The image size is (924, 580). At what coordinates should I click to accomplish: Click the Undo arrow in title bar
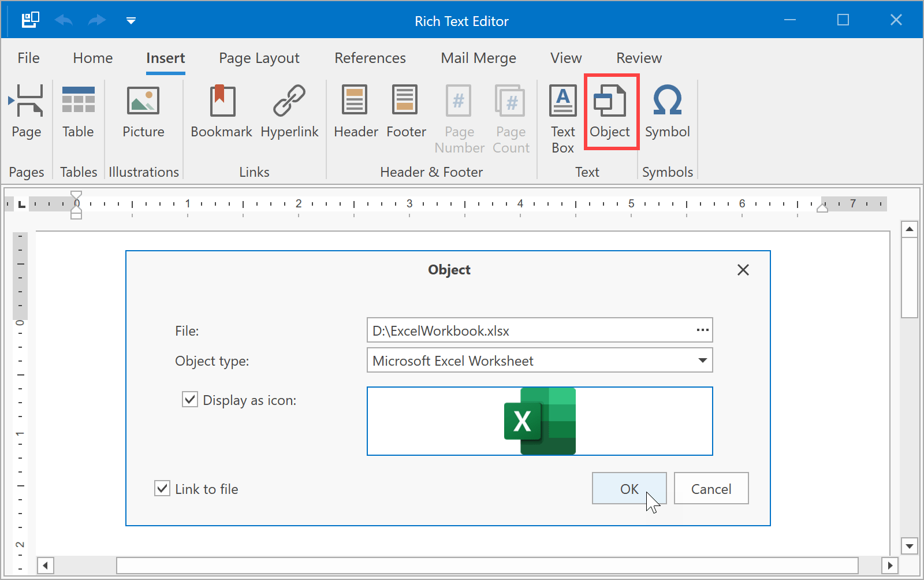point(64,21)
